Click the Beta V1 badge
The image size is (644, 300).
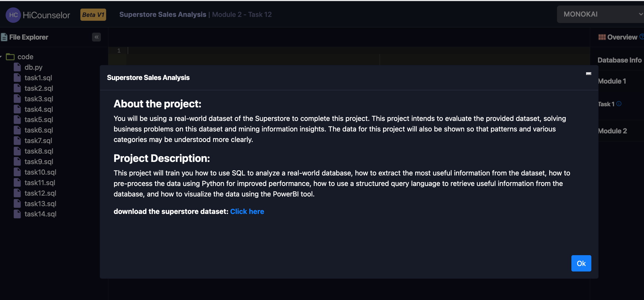pyautogui.click(x=93, y=15)
